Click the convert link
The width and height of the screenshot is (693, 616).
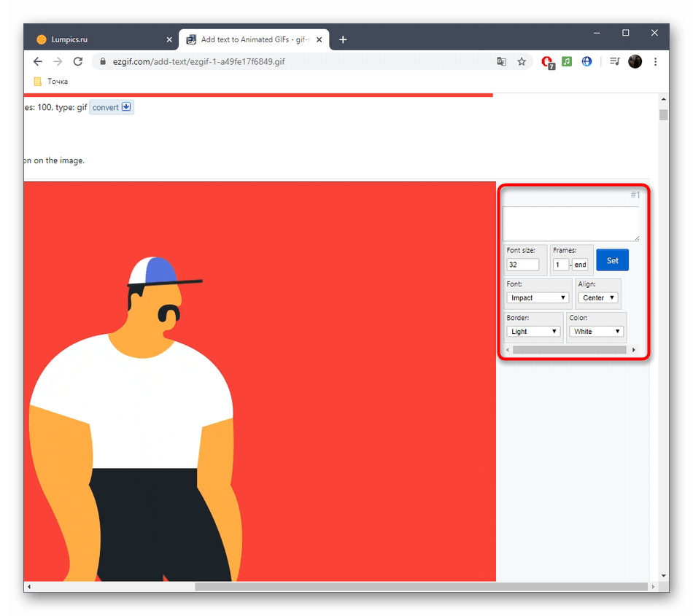(112, 107)
